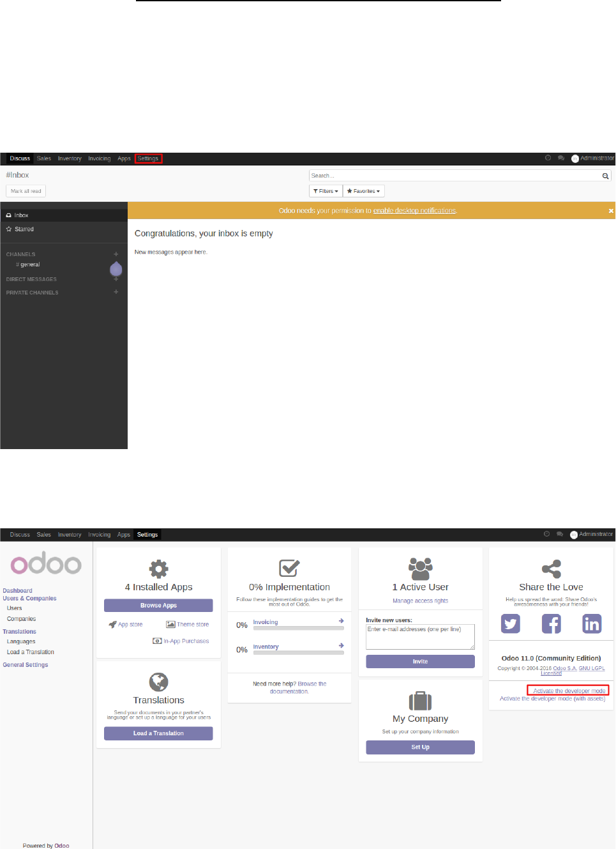Open Administrator user menu in Discuss window
This screenshot has width=616, height=849.
593,158
